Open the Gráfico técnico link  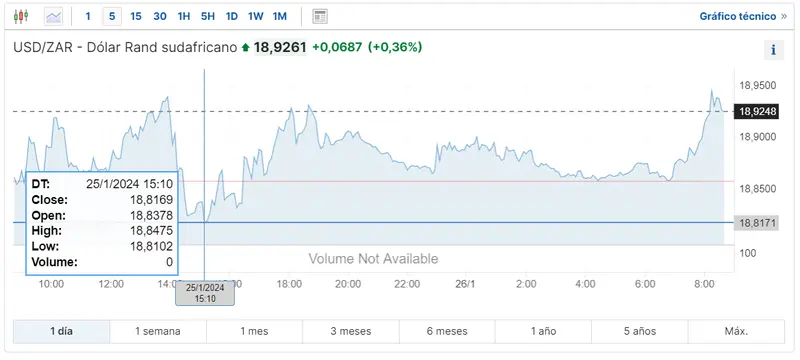(737, 16)
